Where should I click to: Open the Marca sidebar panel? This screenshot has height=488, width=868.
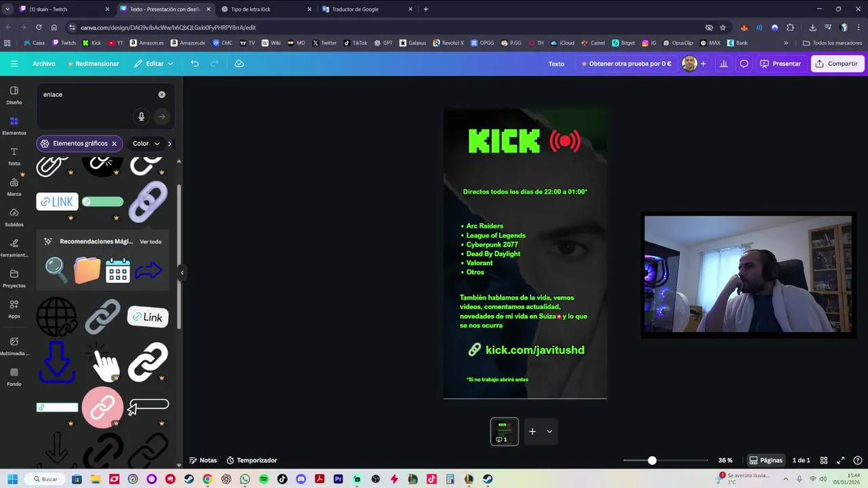[14, 186]
